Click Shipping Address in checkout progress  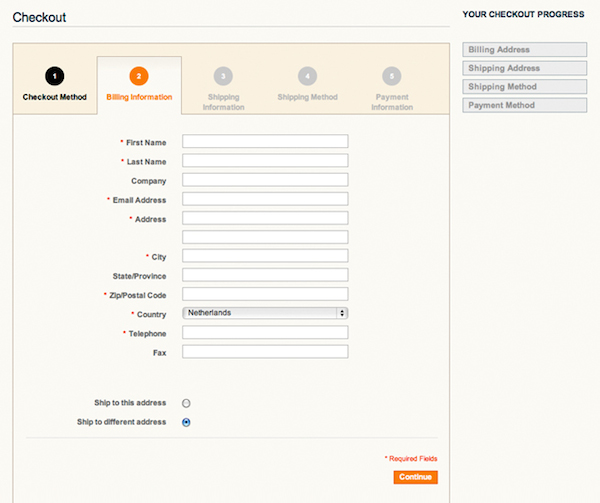525,68
